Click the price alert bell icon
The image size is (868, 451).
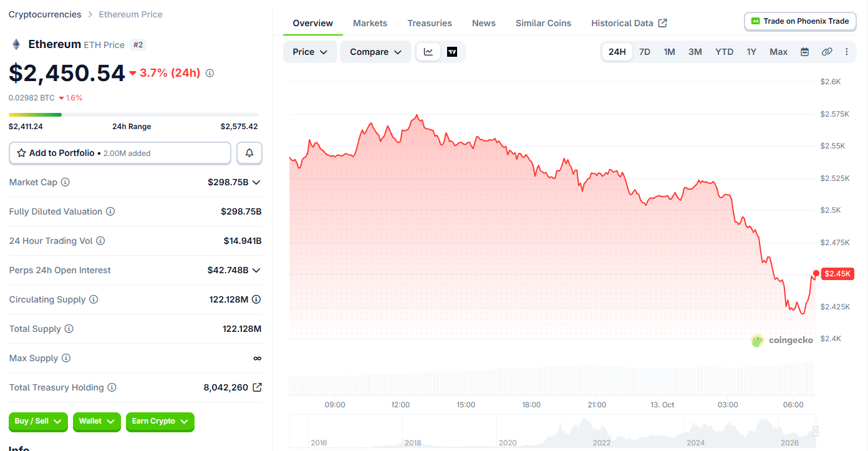click(249, 153)
